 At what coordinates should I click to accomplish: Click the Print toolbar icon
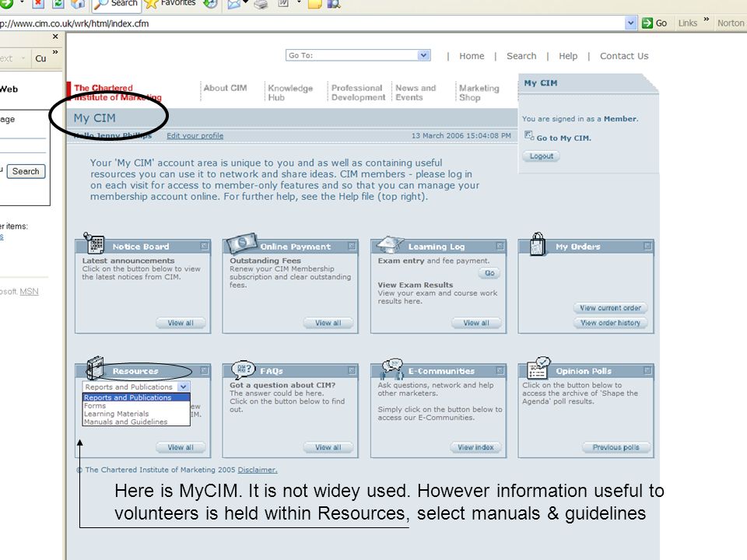tap(261, 5)
